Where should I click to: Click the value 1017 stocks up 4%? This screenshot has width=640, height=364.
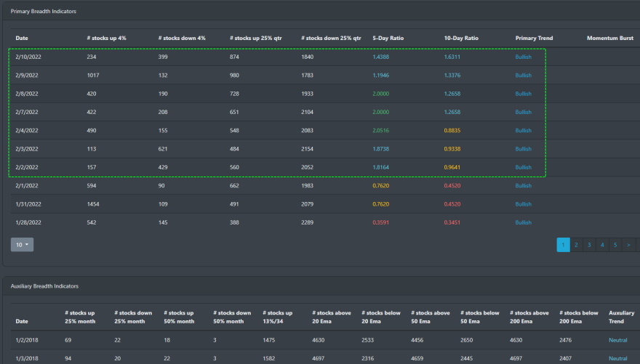tap(93, 75)
